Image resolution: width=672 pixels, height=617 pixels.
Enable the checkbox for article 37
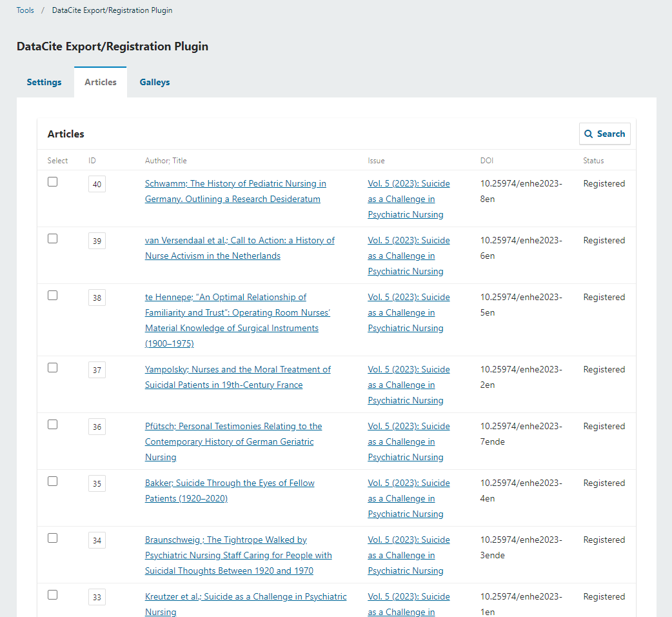pyautogui.click(x=53, y=368)
